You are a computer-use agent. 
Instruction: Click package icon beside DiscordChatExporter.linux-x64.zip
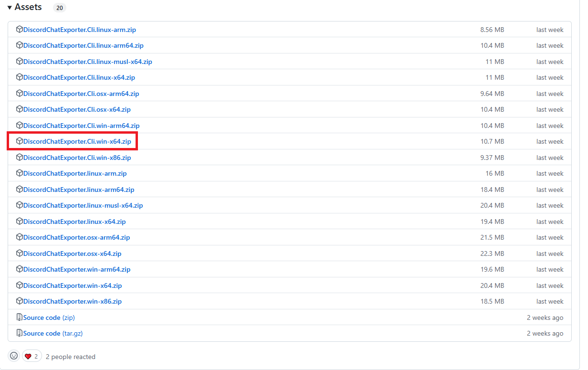click(20, 221)
